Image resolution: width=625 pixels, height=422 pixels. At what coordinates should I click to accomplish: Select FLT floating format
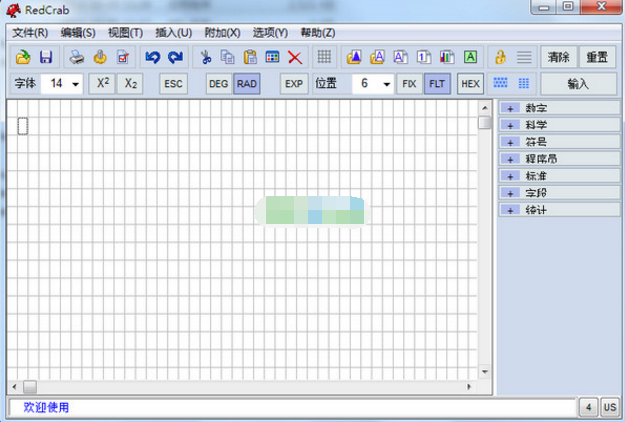point(437,84)
